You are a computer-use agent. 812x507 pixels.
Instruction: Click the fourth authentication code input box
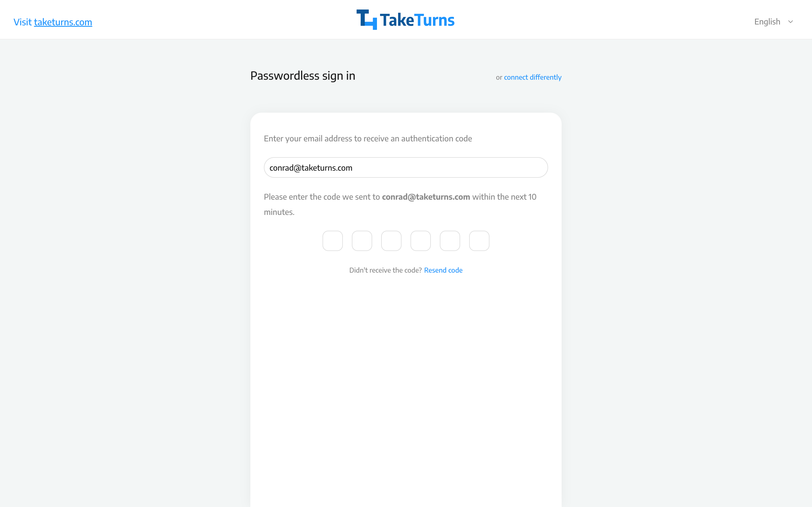point(421,241)
